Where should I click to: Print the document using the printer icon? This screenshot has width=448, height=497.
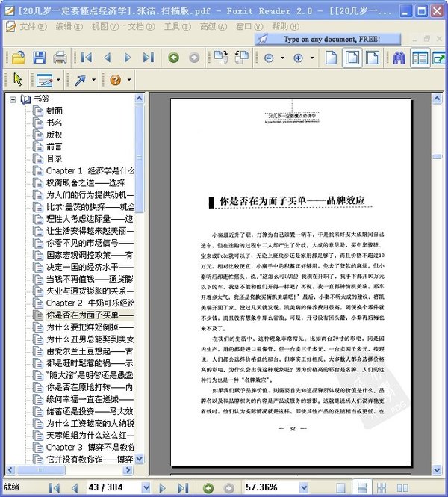click(x=60, y=58)
